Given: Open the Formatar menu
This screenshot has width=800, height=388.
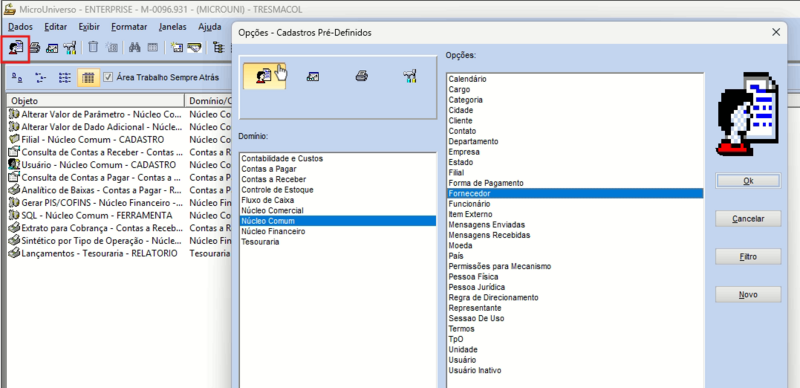Looking at the screenshot, I should pos(129,27).
